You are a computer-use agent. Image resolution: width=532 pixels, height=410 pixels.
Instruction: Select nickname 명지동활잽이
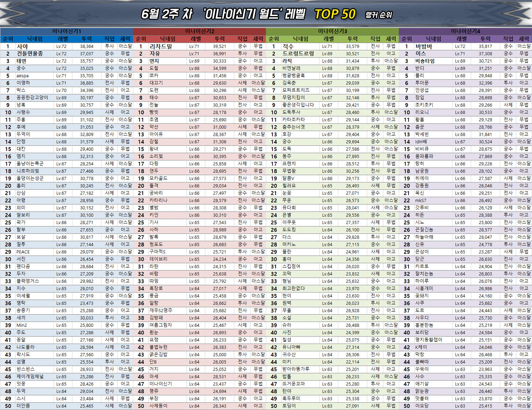(x=429, y=340)
